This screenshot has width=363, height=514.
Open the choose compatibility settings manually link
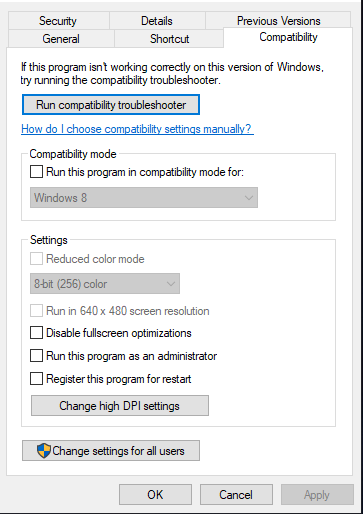[137, 129]
